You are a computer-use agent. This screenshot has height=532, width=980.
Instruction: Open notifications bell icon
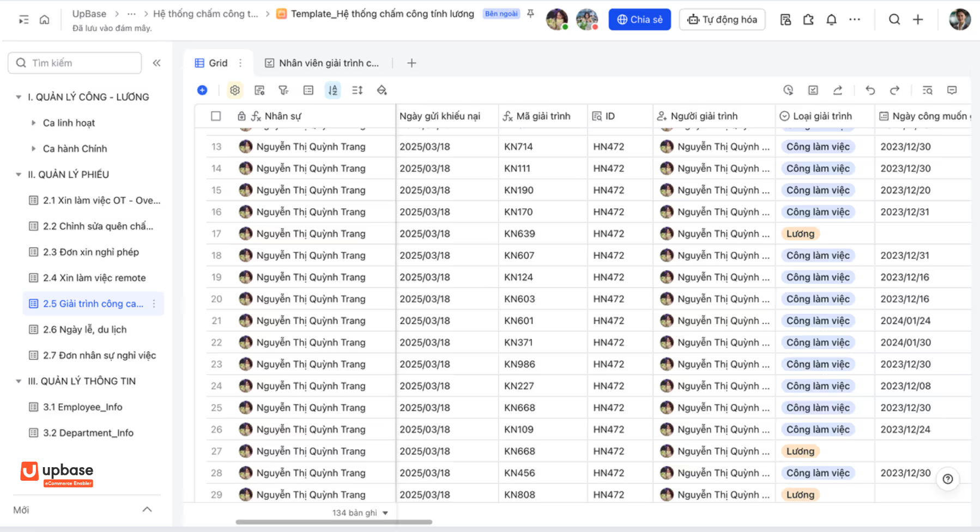click(831, 20)
